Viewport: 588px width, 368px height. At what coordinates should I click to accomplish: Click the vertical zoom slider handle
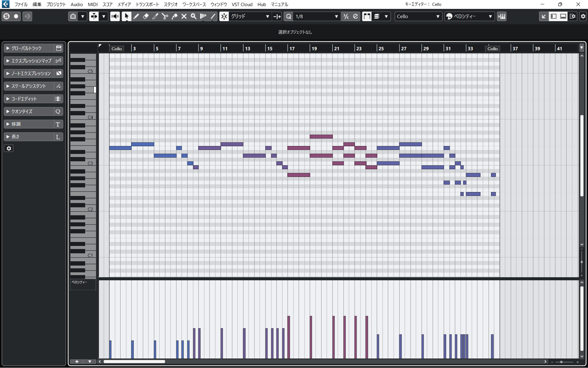[582, 262]
